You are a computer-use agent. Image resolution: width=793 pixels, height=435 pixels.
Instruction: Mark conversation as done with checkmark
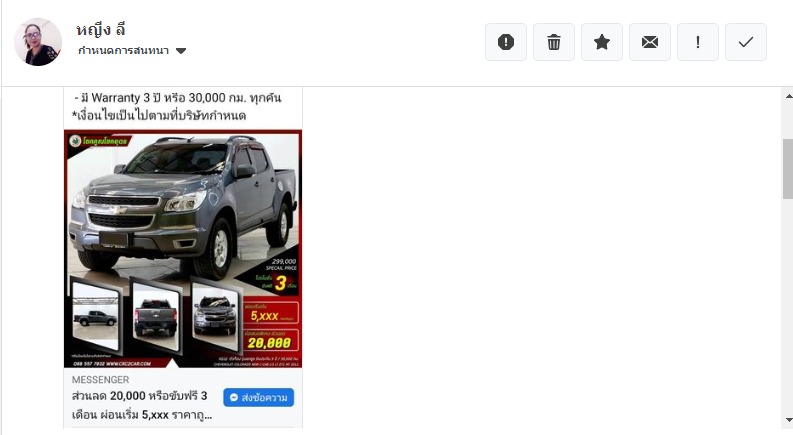(746, 42)
